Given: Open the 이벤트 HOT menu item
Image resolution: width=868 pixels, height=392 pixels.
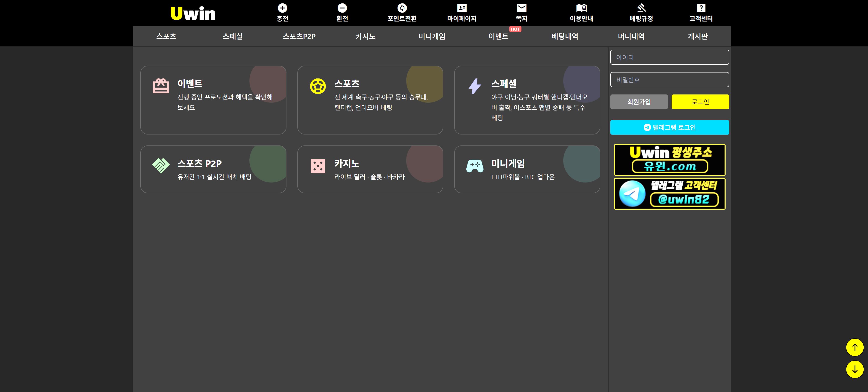Looking at the screenshot, I should (498, 36).
